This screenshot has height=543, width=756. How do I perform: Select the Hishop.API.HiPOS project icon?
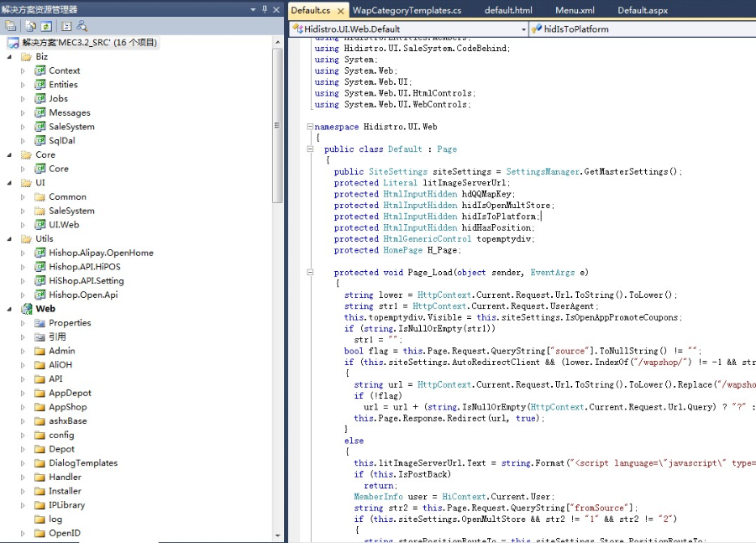(x=40, y=267)
